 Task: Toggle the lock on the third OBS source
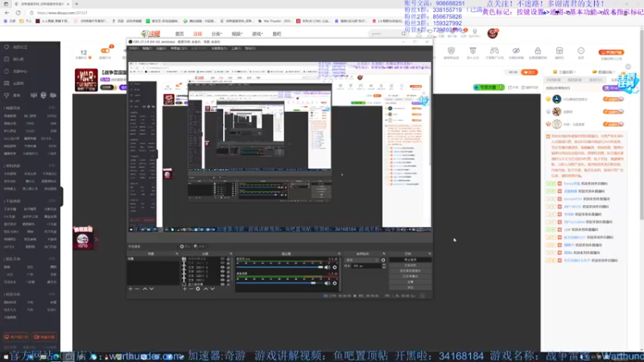click(229, 267)
